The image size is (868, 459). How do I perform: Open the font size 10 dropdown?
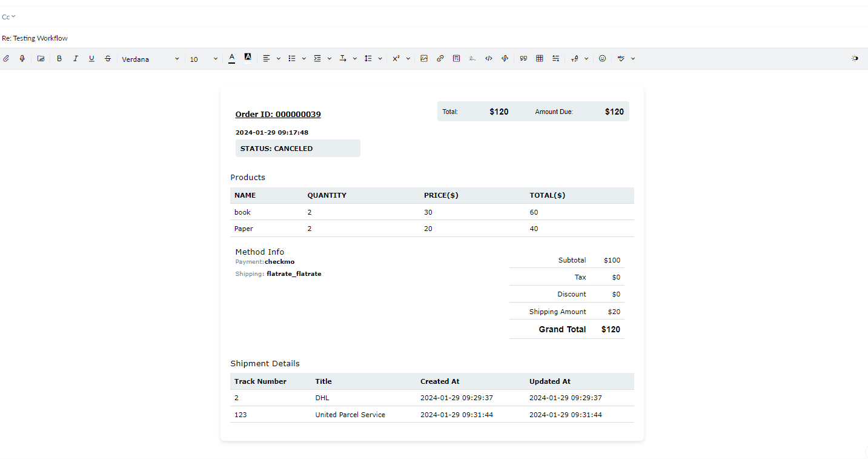pos(204,59)
